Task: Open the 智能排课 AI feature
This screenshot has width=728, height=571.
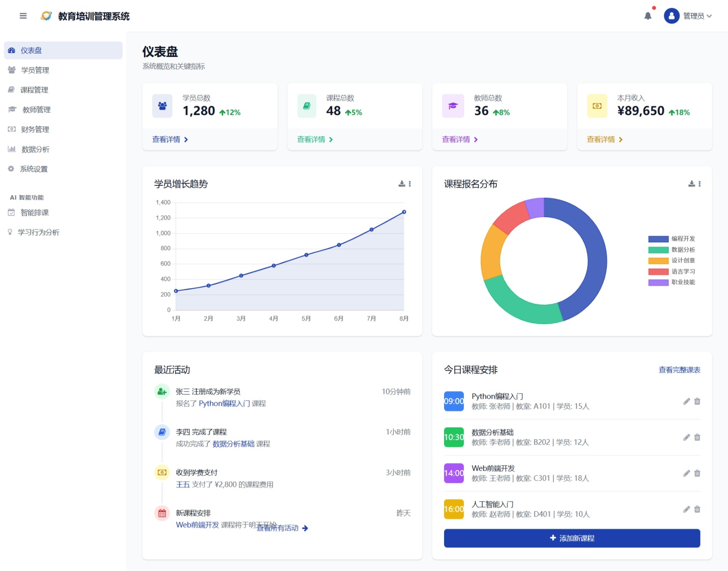Action: (35, 212)
